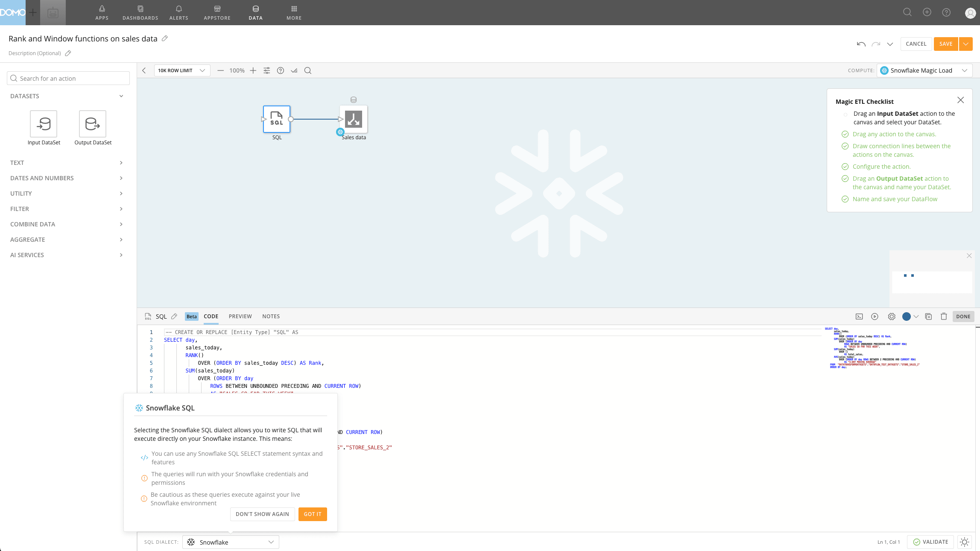Switch to the Preview tab
Viewport: 980px width, 551px height.
240,317
